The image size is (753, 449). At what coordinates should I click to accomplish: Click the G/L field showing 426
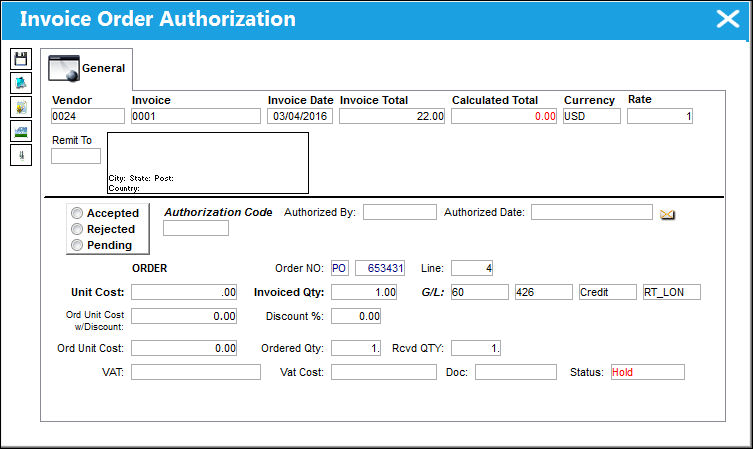click(544, 292)
